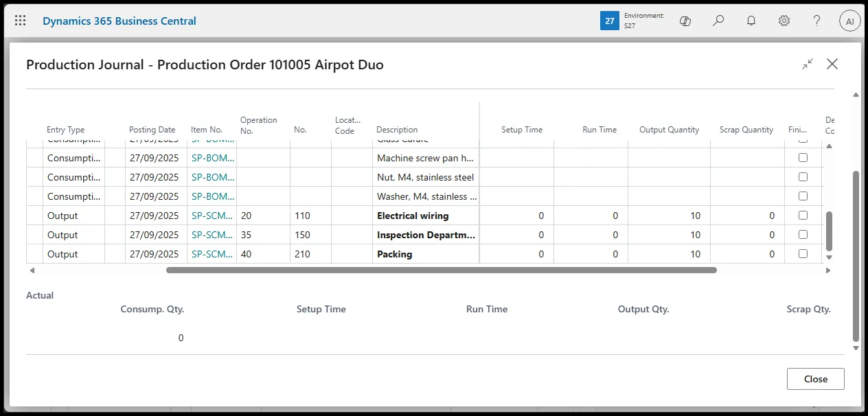Select Output Quantity 10 in Inspection Department row

tap(669, 235)
